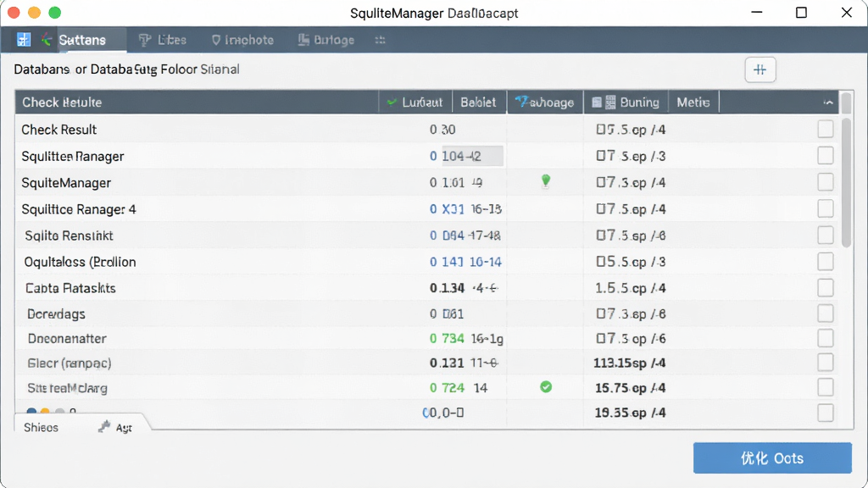Select the SqulteManager row name
868x488 pixels.
pyautogui.click(x=66, y=183)
